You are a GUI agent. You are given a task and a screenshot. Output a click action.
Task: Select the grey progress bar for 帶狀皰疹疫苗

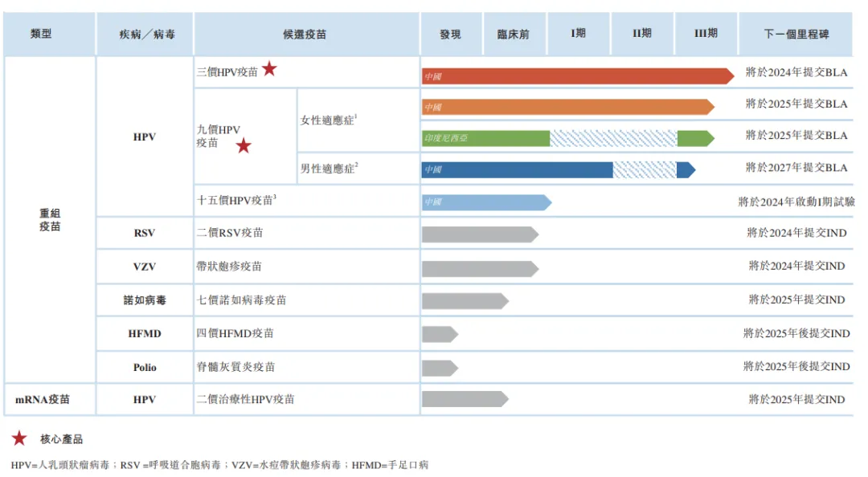[480, 269]
